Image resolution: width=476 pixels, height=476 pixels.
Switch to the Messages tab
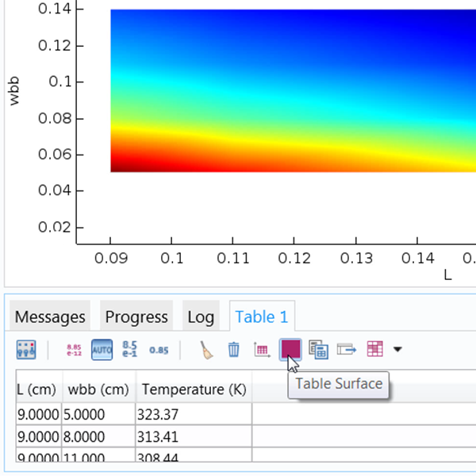(x=50, y=317)
